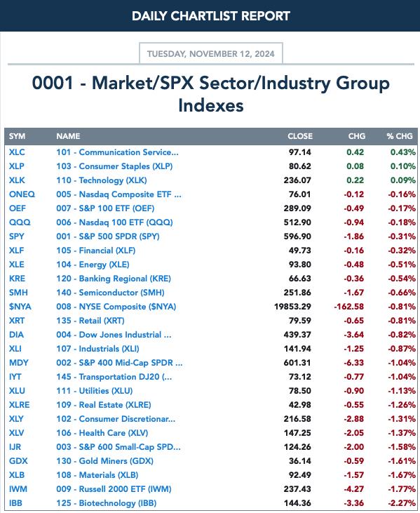The width and height of the screenshot is (420, 513).
Task: Click the IBB symbol link
Action: click(x=15, y=503)
